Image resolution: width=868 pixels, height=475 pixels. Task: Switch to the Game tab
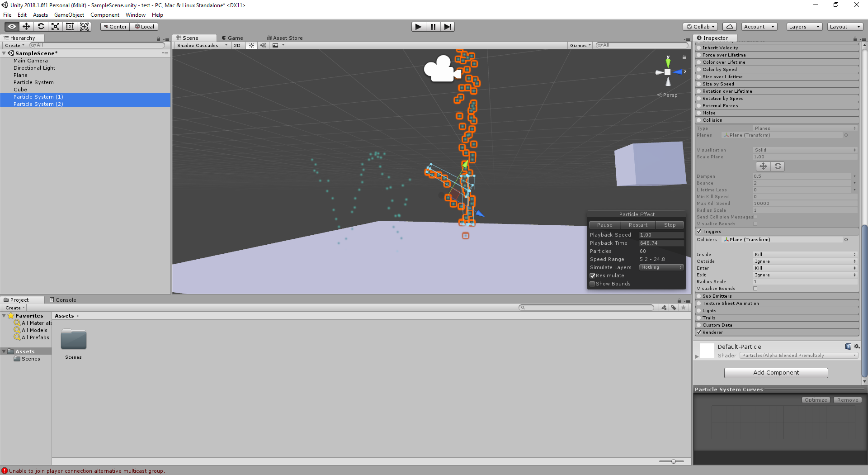point(232,38)
